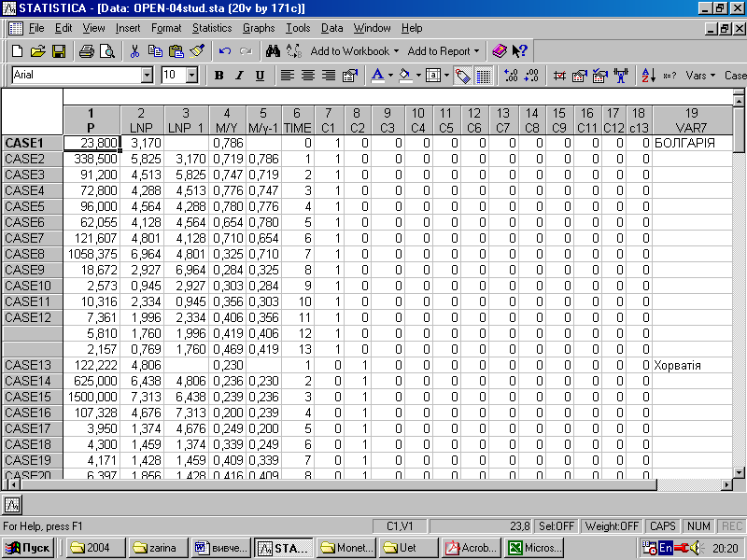
Task: Toggle the text labels tag button
Action: click(x=462, y=76)
